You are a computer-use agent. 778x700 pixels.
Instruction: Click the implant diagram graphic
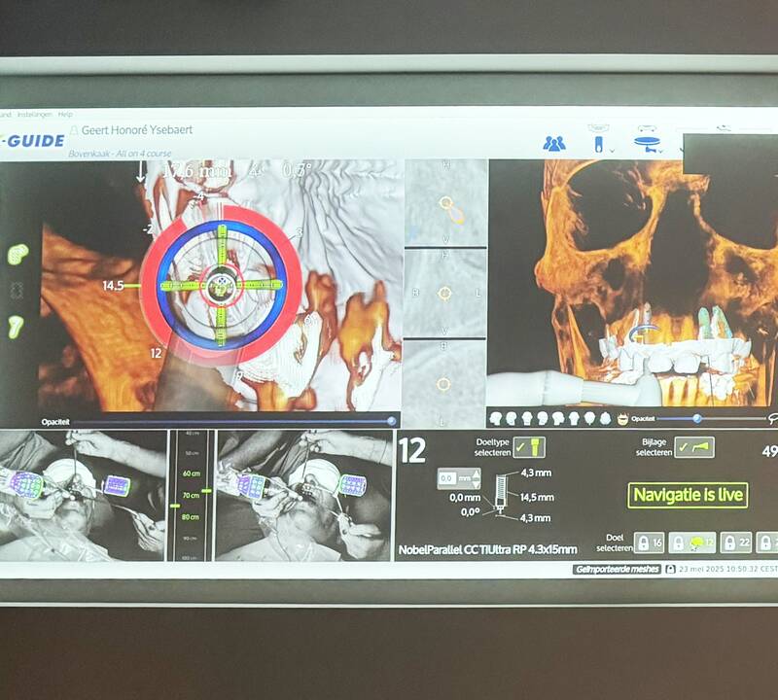point(501,495)
